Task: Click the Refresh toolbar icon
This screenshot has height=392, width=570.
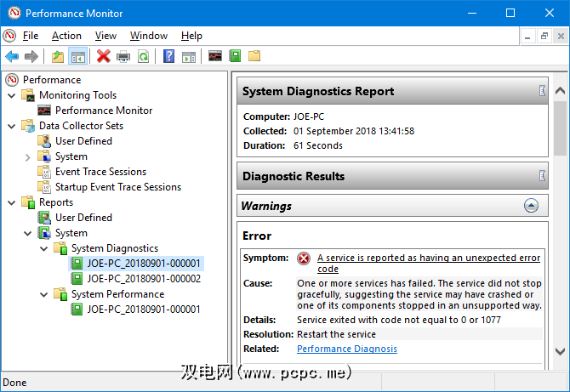Action: (143, 56)
